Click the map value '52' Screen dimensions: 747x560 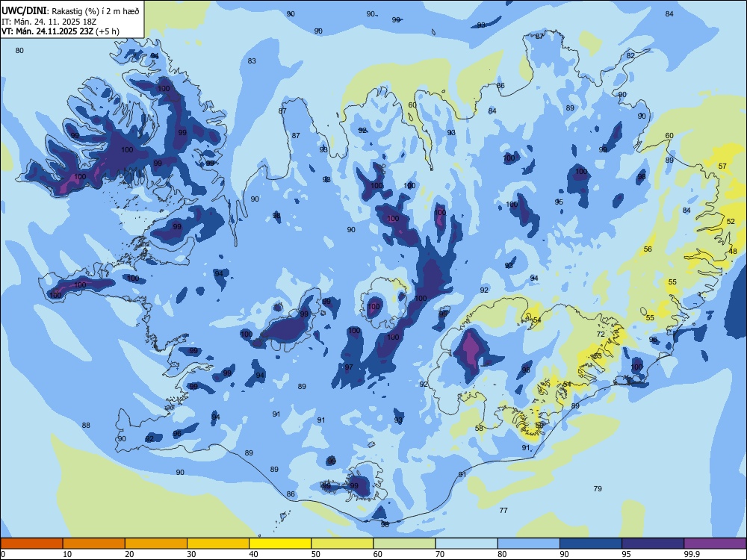coord(731,222)
